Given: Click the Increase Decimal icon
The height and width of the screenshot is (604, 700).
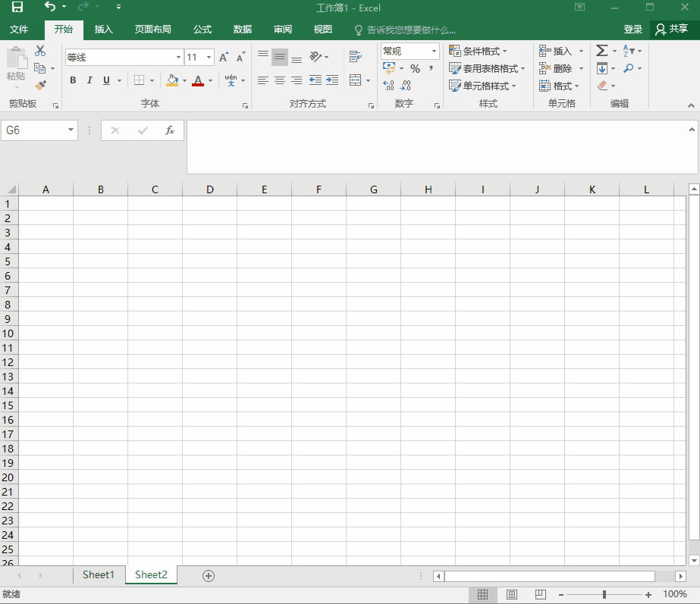Looking at the screenshot, I should (x=388, y=85).
